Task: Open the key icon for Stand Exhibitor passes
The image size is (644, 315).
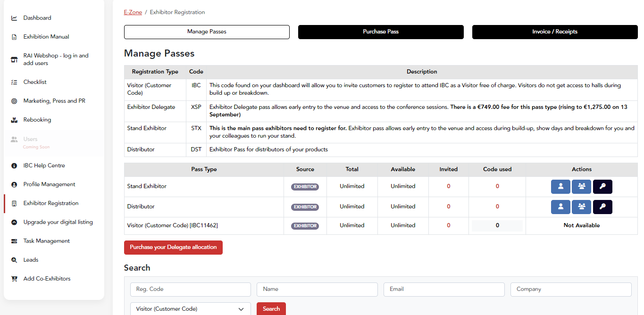Action: pyautogui.click(x=602, y=187)
